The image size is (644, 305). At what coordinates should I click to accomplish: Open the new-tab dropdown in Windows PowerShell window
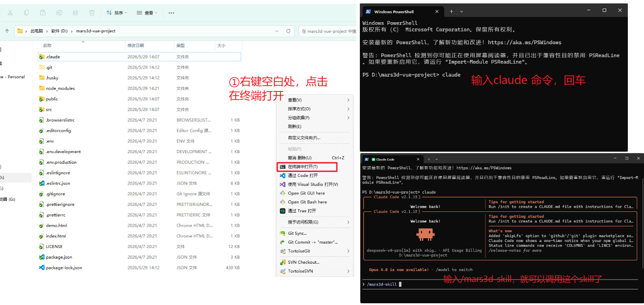click(462, 11)
